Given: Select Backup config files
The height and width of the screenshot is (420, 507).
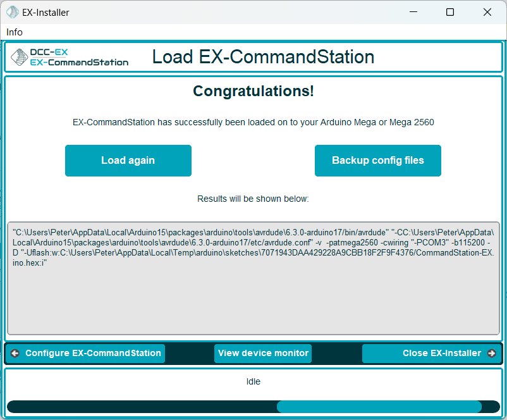Looking at the screenshot, I should (377, 161).
